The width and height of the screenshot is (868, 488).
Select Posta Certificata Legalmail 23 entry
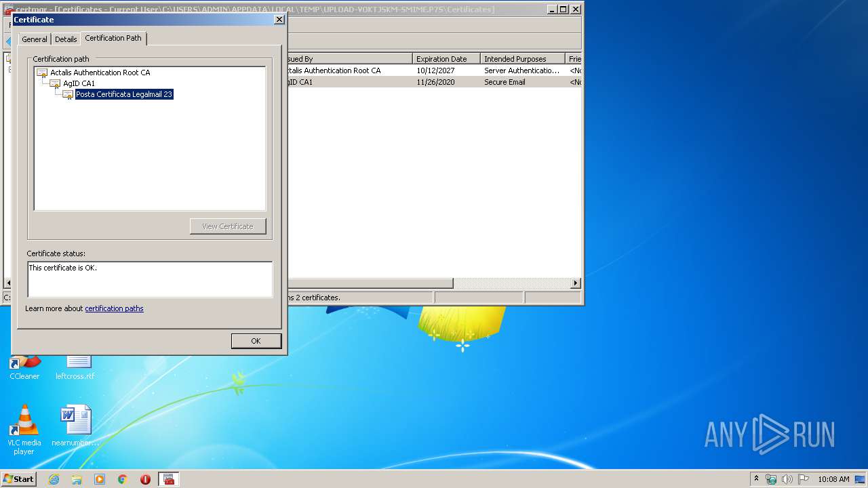point(124,94)
